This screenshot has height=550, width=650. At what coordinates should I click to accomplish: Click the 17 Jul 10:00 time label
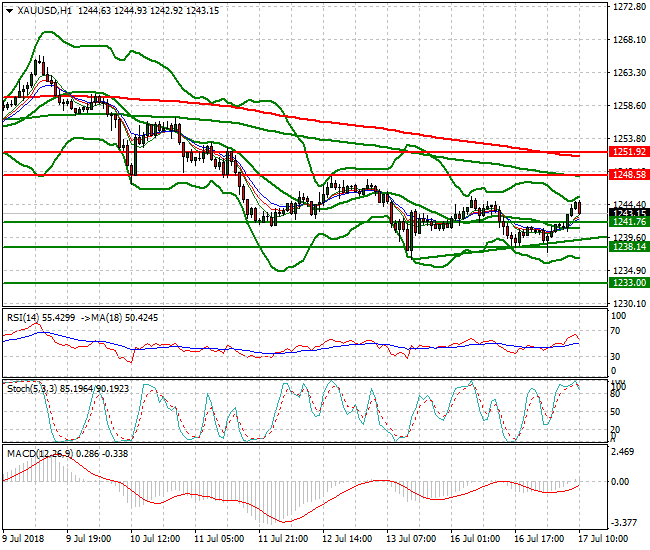pyautogui.click(x=603, y=539)
